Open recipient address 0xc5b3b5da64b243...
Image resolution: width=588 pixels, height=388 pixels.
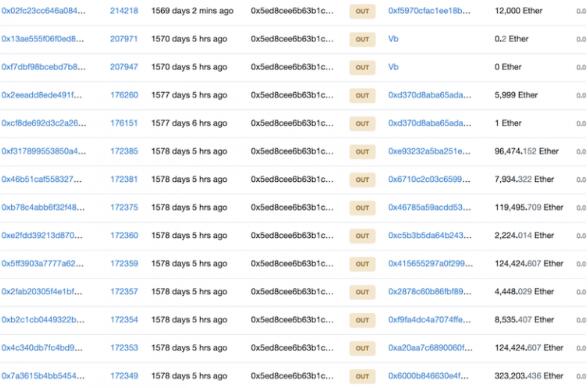430,236
